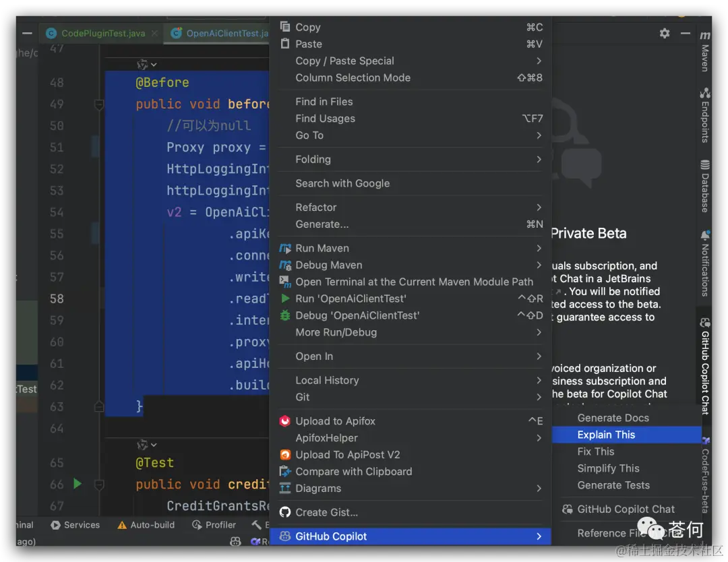Toggle fold marker at line 63

(99, 407)
